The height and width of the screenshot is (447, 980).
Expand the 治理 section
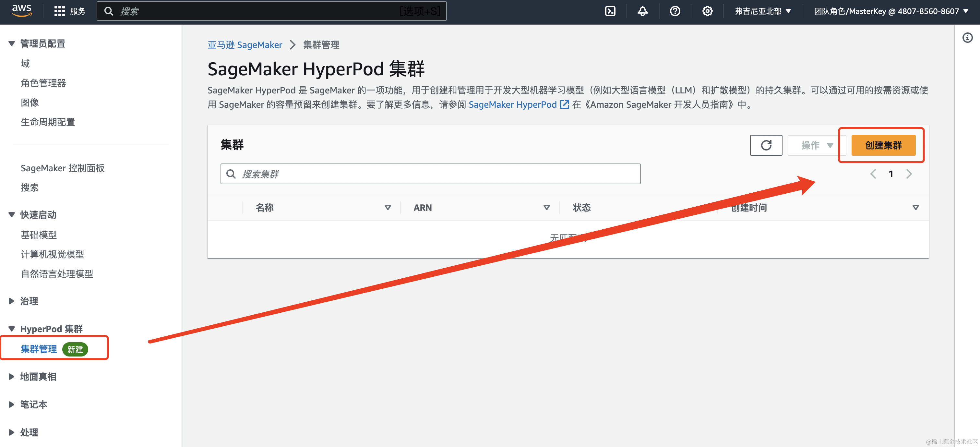[x=12, y=301]
